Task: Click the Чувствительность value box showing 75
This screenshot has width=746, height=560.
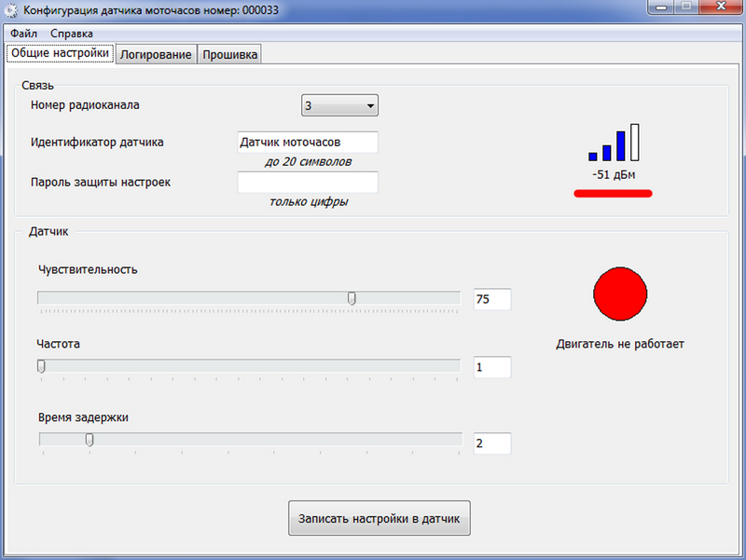Action: [492, 299]
